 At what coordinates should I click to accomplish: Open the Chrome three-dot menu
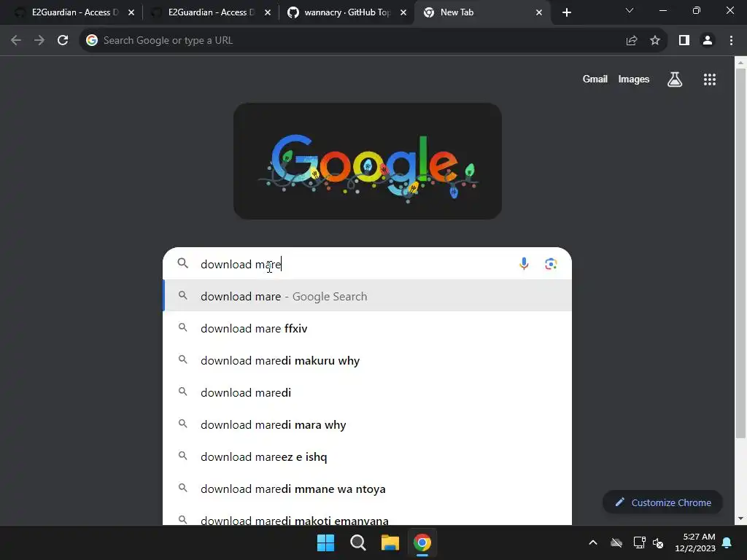(x=731, y=41)
